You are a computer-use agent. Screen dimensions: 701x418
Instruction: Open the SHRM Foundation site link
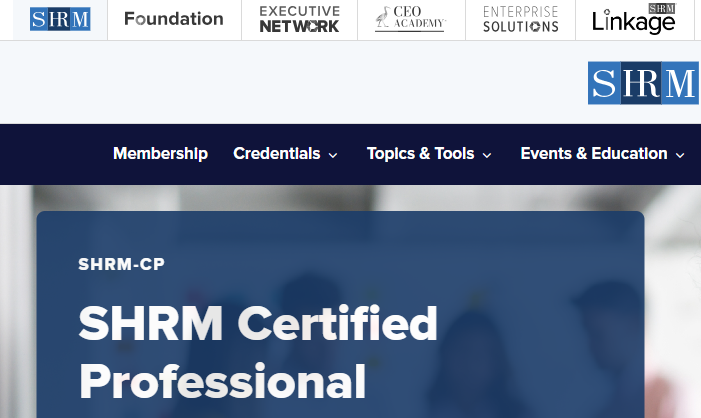[x=174, y=19]
